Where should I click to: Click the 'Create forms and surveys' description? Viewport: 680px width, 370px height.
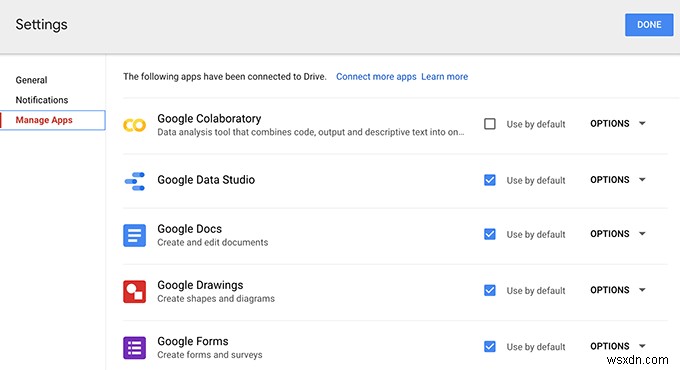coord(209,355)
